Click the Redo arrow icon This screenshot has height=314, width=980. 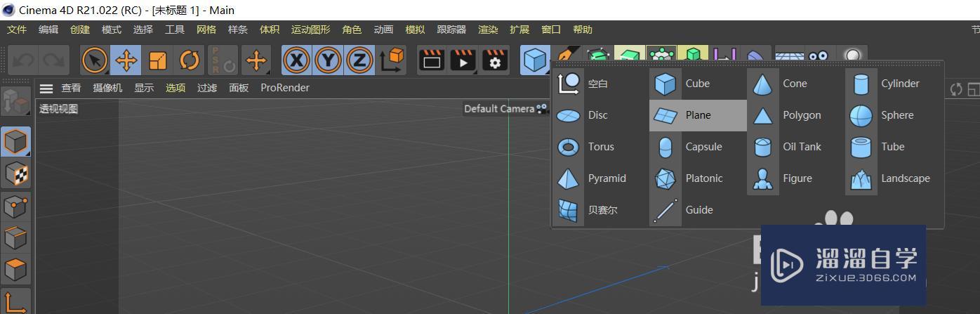tap(54, 60)
